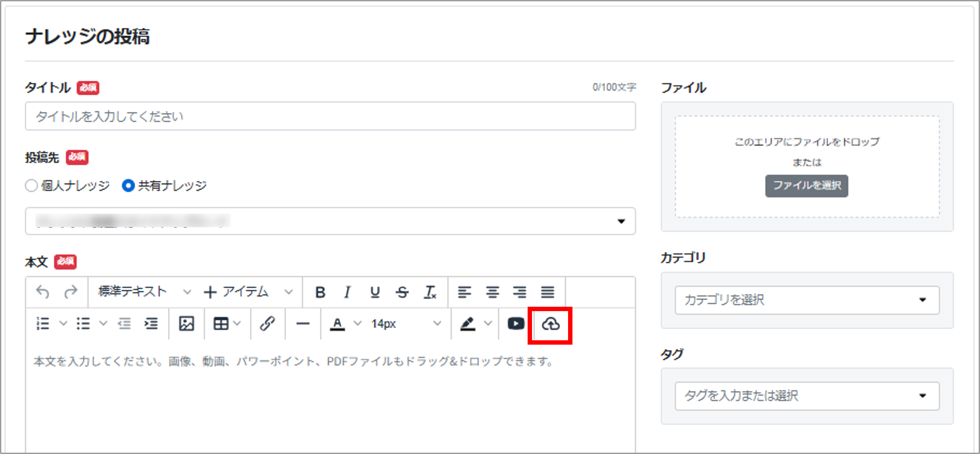
Task: Center-align the text
Action: click(x=492, y=292)
